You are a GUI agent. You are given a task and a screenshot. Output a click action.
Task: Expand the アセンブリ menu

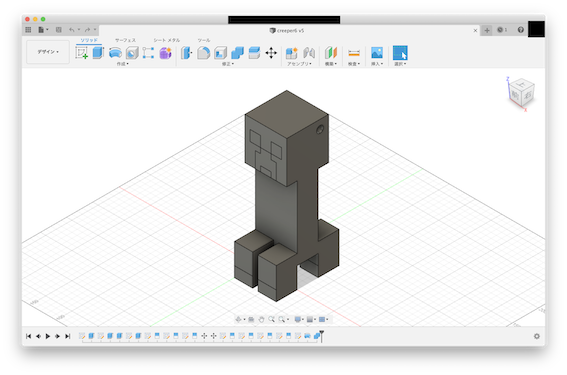299,64
